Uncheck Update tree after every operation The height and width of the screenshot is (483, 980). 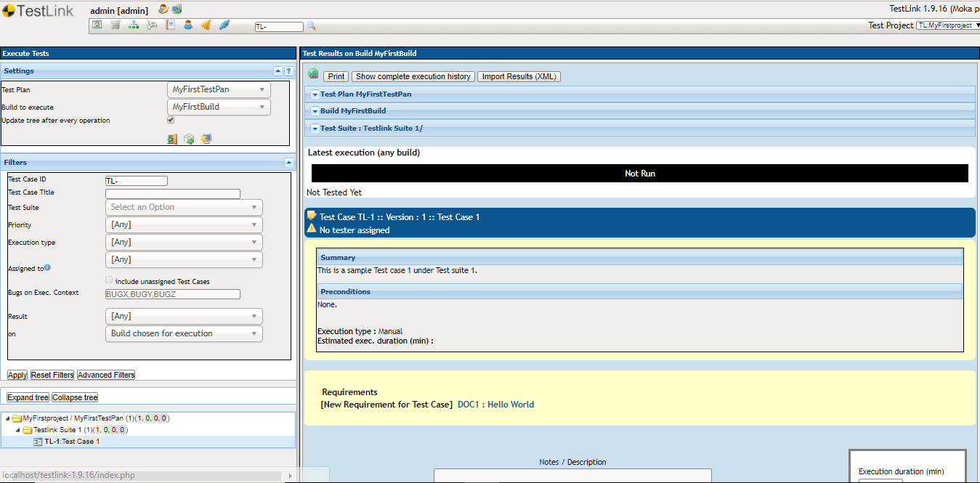click(170, 119)
